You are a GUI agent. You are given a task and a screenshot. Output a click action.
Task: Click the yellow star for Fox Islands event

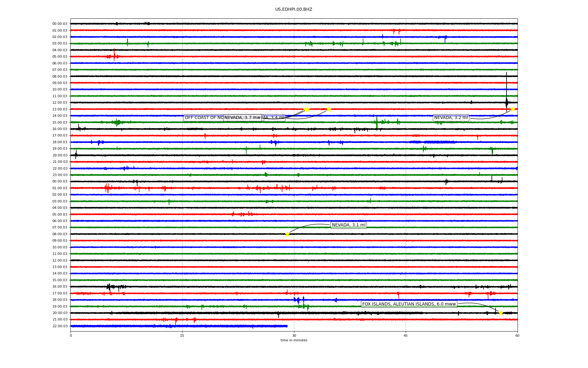[x=501, y=313]
